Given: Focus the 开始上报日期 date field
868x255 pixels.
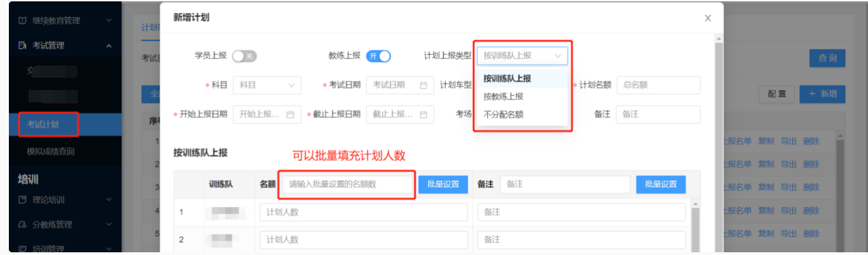Looking at the screenshot, I should pyautogui.click(x=267, y=114).
